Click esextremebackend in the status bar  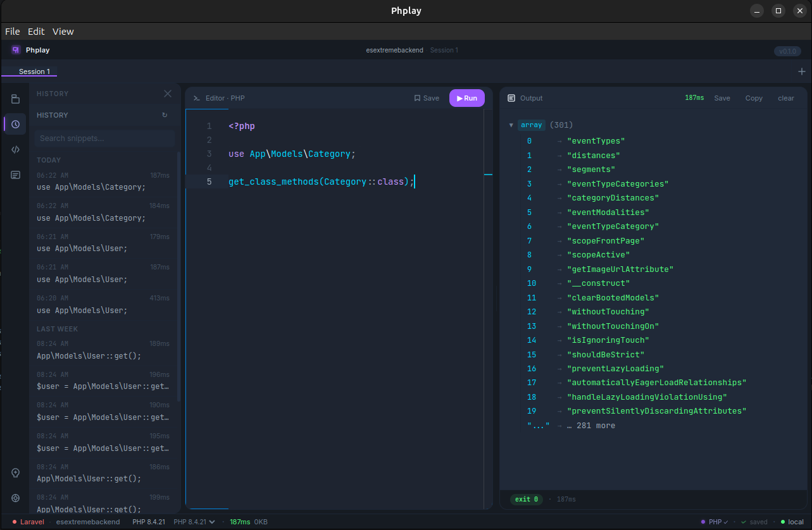(x=88, y=522)
